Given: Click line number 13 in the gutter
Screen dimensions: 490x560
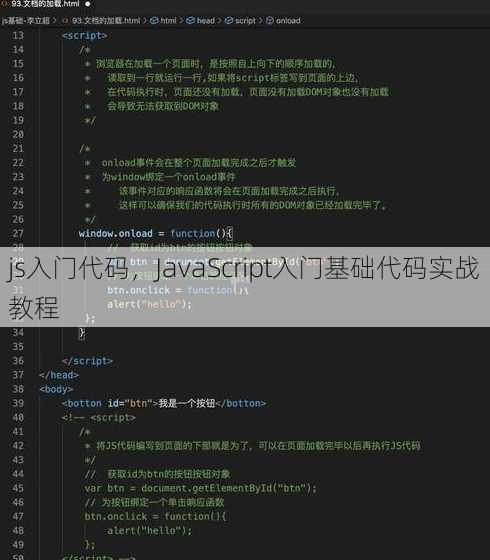Looking at the screenshot, I should pyautogui.click(x=18, y=36).
